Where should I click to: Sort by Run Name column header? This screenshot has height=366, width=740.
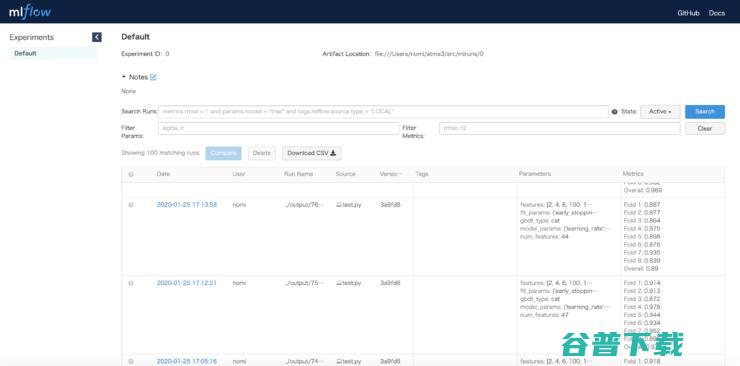pos(298,174)
